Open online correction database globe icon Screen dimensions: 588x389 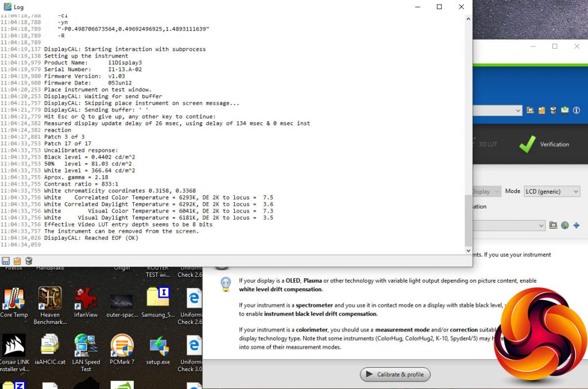(565, 226)
